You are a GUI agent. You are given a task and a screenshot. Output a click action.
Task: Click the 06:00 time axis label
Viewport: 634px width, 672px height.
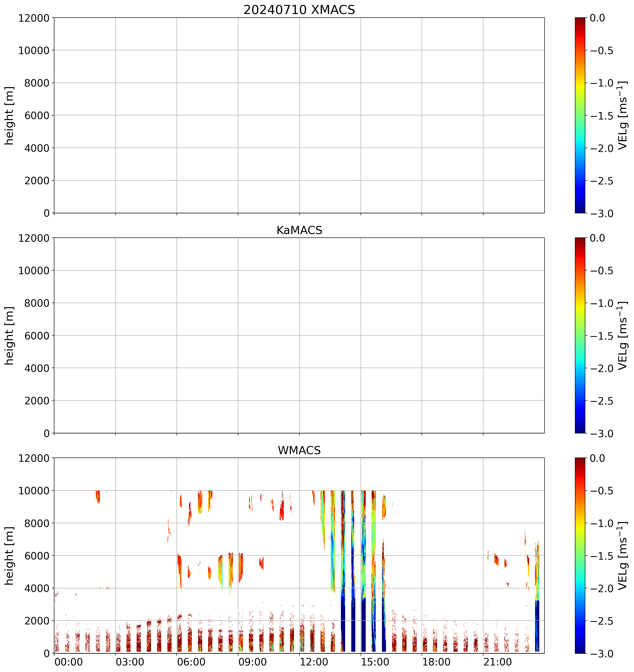tap(191, 662)
